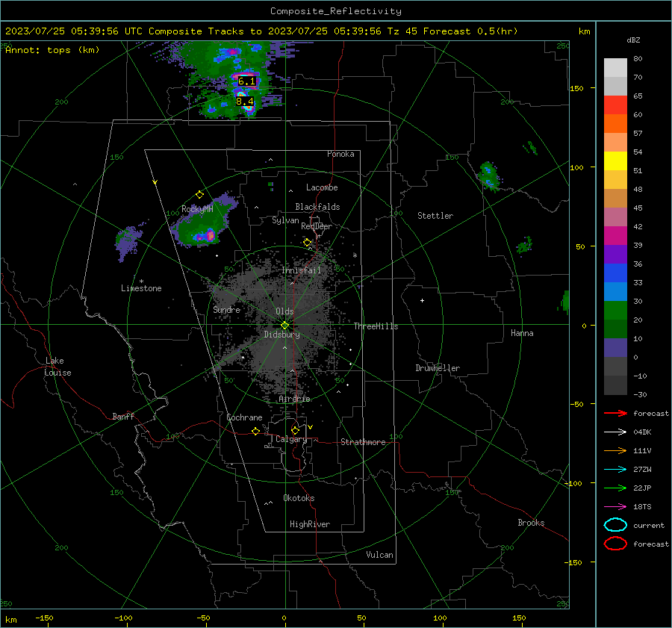The width and height of the screenshot is (672, 628).
Task: Click the yellow diamond marker above Calgary label
Action: tap(295, 430)
